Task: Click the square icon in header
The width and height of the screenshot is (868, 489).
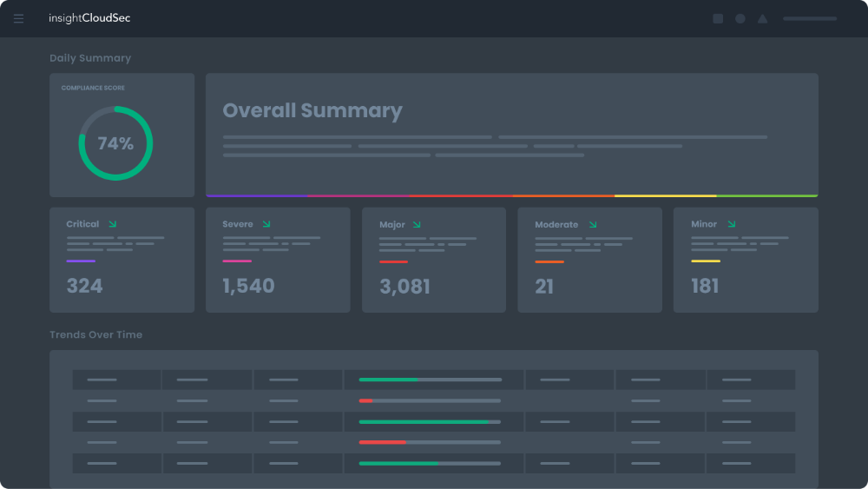Action: 718,19
